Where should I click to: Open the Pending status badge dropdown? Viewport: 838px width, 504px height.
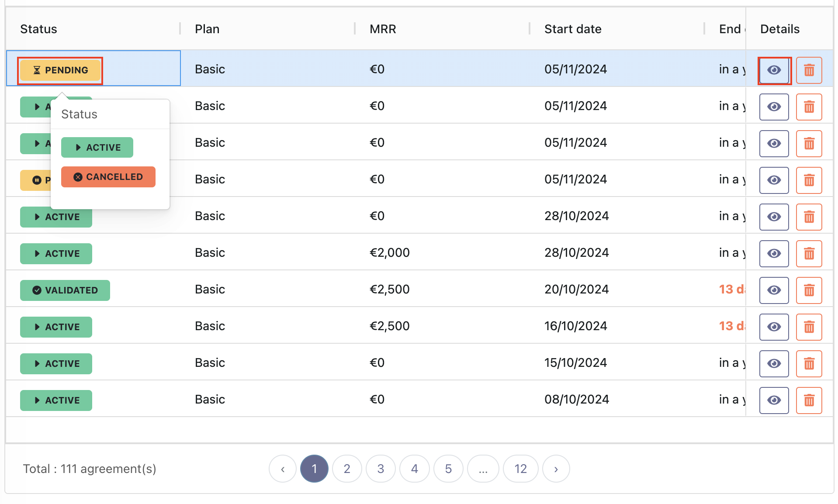pos(60,70)
